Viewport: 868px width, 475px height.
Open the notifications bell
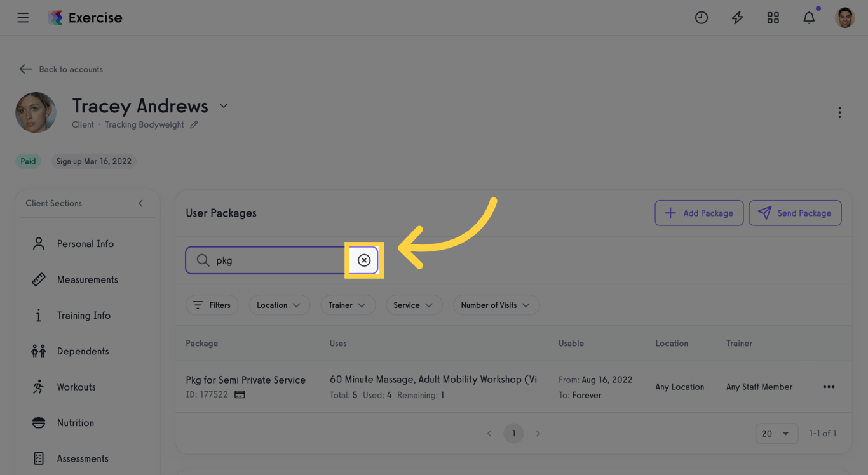coord(809,18)
